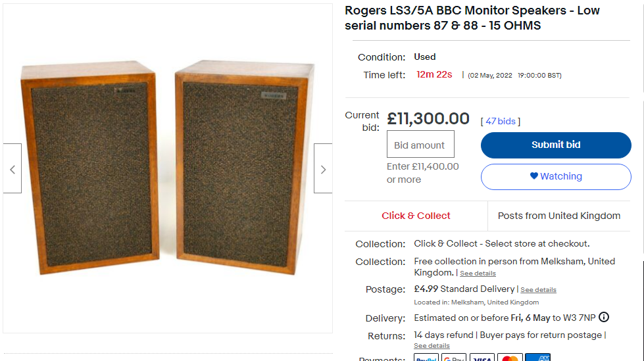644x361 pixels.
Task: Click the next image arrow
Action: (323, 168)
